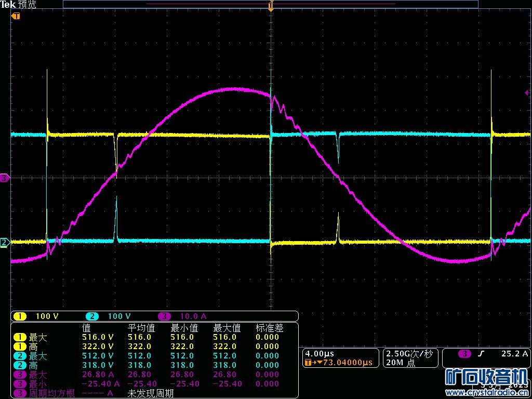Image resolution: width=532 pixels, height=399 pixels.
Task: Click the Tek logo in top-left corner
Action: tap(8, 5)
